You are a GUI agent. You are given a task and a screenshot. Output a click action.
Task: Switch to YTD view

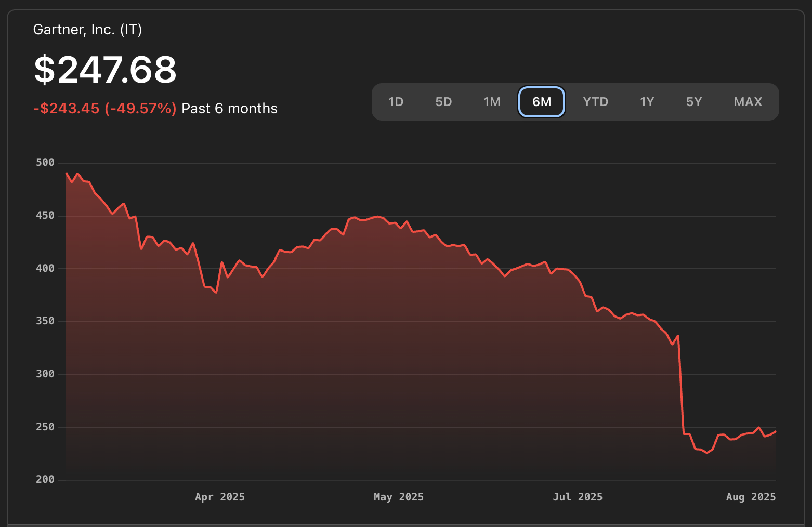tap(595, 102)
